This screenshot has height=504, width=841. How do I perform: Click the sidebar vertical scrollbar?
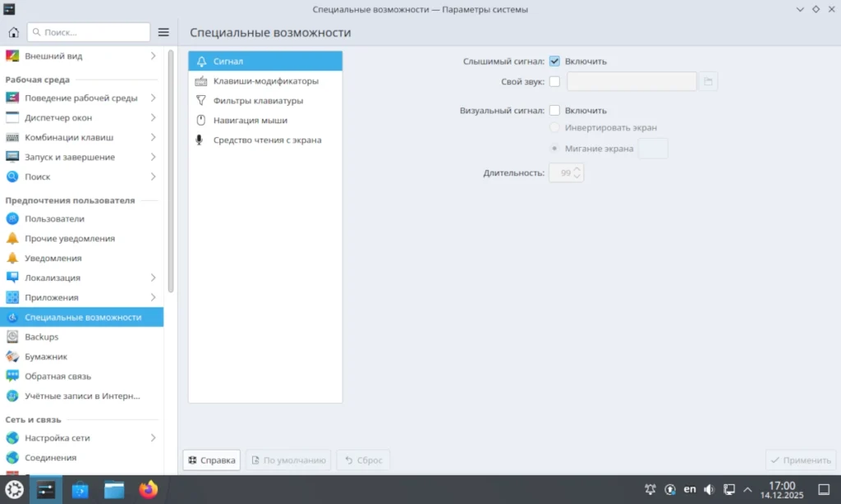(x=171, y=172)
